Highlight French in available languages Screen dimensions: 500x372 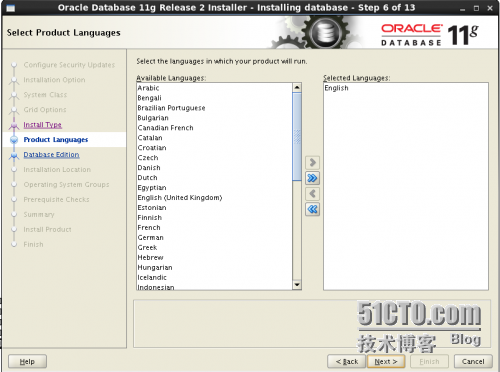point(214,228)
